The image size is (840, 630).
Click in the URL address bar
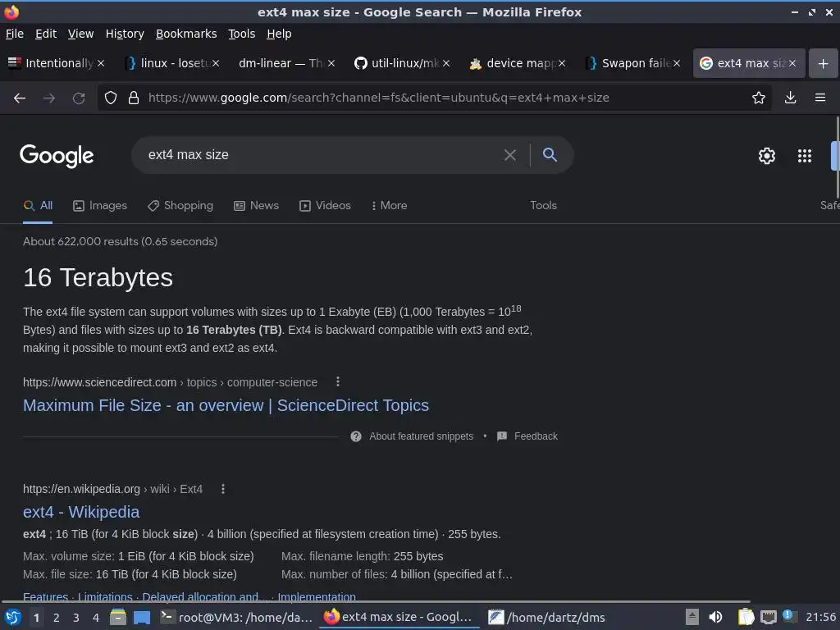(x=434, y=98)
